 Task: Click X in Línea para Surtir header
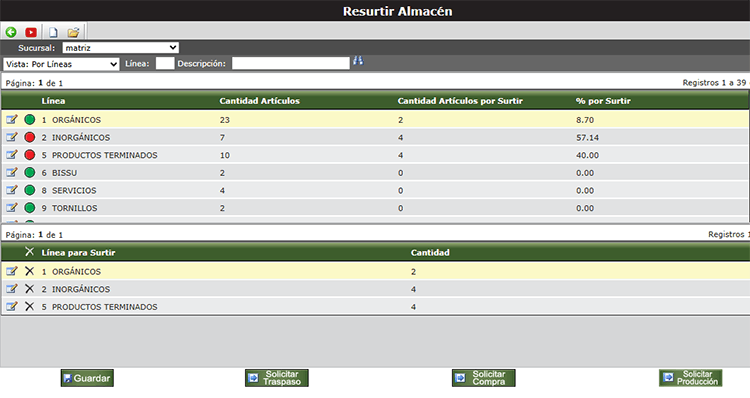[x=30, y=252]
